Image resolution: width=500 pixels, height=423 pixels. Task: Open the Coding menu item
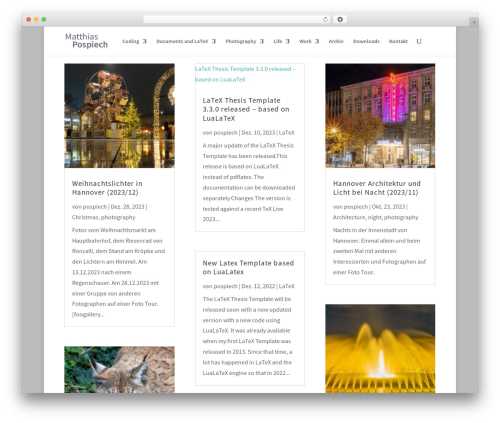[131, 41]
